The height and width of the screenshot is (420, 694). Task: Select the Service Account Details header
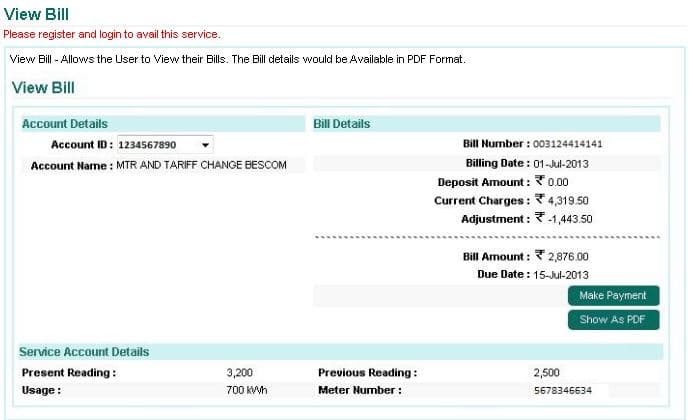click(x=86, y=352)
